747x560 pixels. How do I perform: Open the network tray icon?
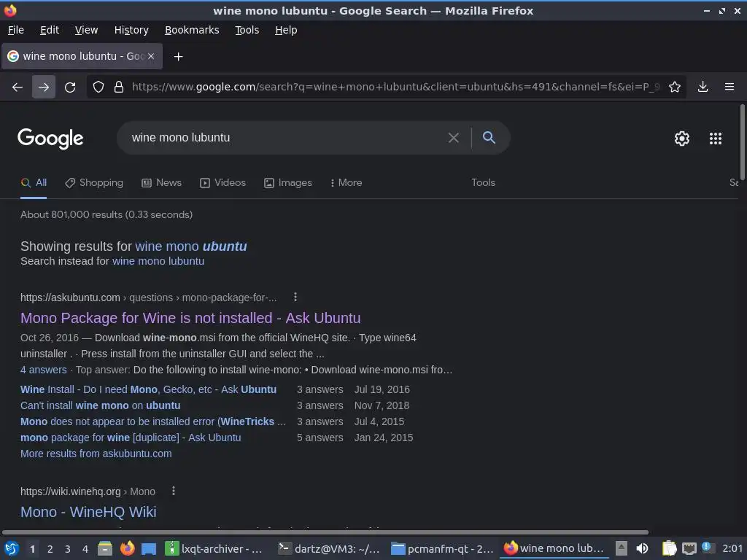(x=689, y=548)
